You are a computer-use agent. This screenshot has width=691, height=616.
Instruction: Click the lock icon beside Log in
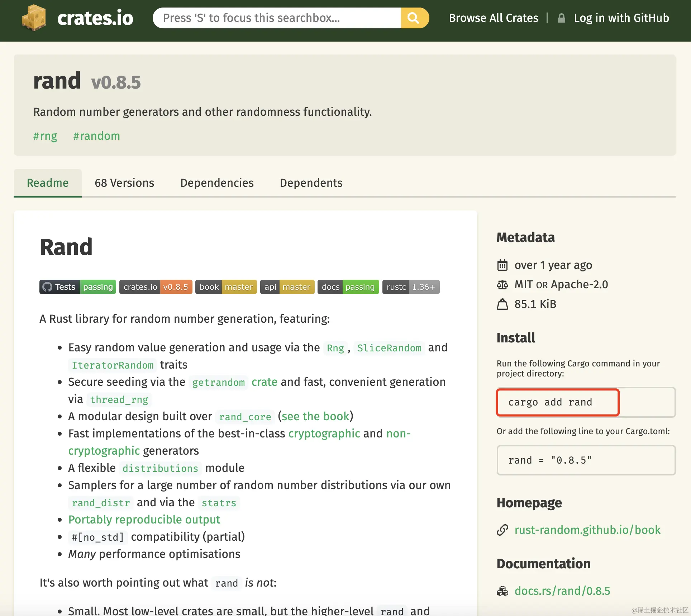coord(561,18)
